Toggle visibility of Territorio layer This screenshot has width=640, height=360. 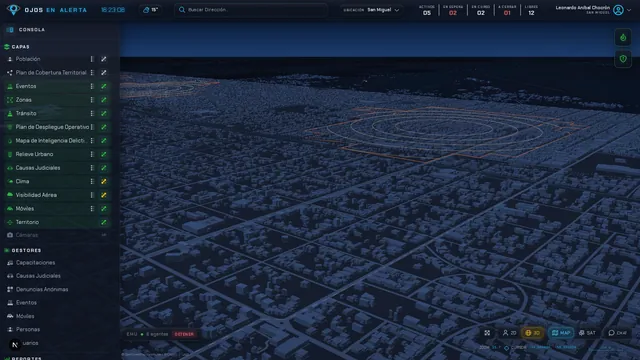click(x=104, y=222)
